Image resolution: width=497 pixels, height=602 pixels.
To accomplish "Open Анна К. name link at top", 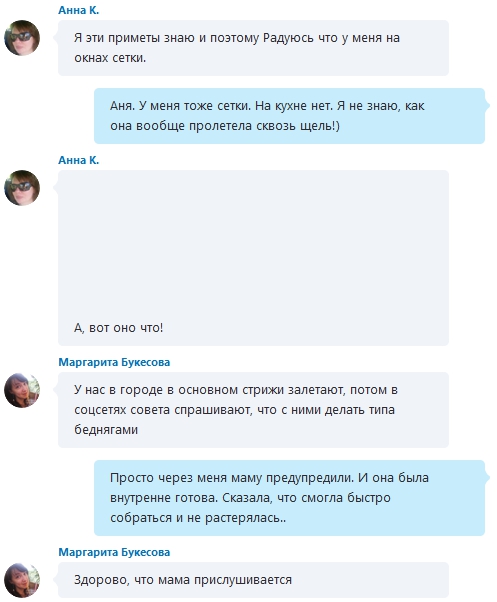I will (x=79, y=10).
